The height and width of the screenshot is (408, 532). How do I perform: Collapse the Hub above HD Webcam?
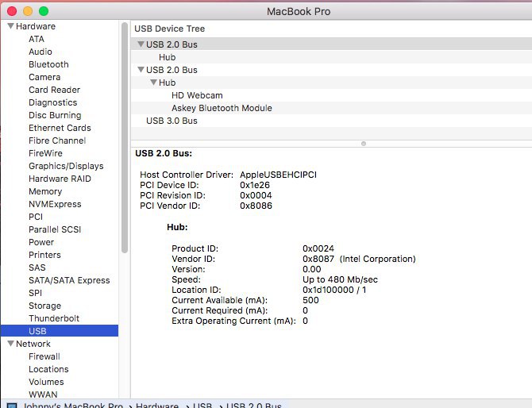154,83
